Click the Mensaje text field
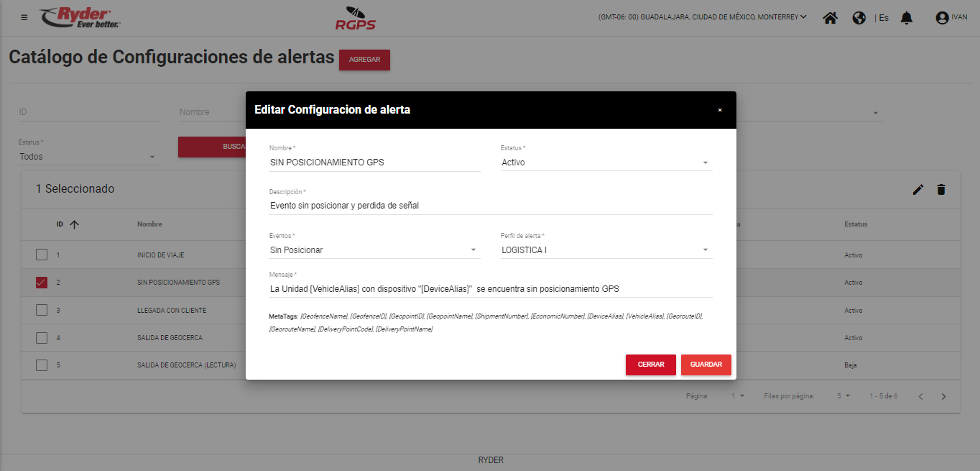The height and width of the screenshot is (471, 980). 491,289
